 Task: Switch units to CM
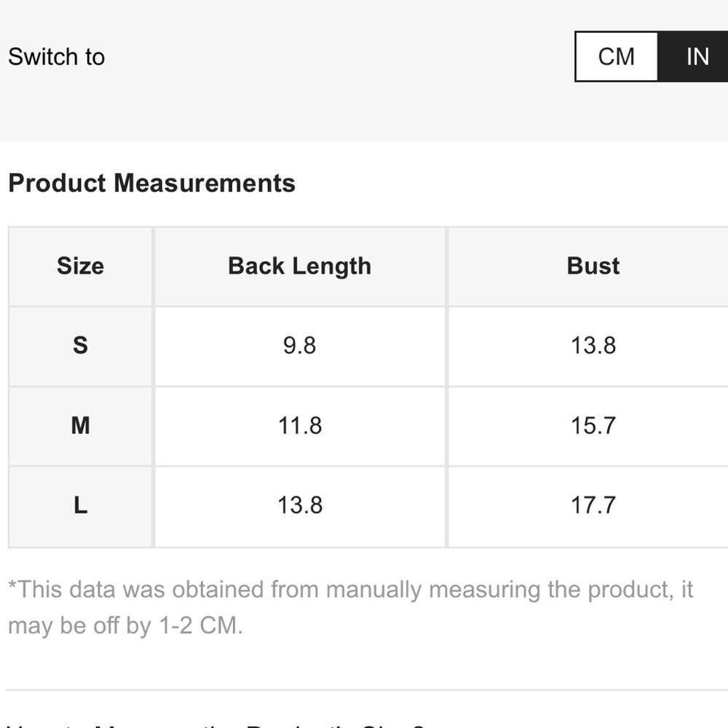(x=616, y=57)
